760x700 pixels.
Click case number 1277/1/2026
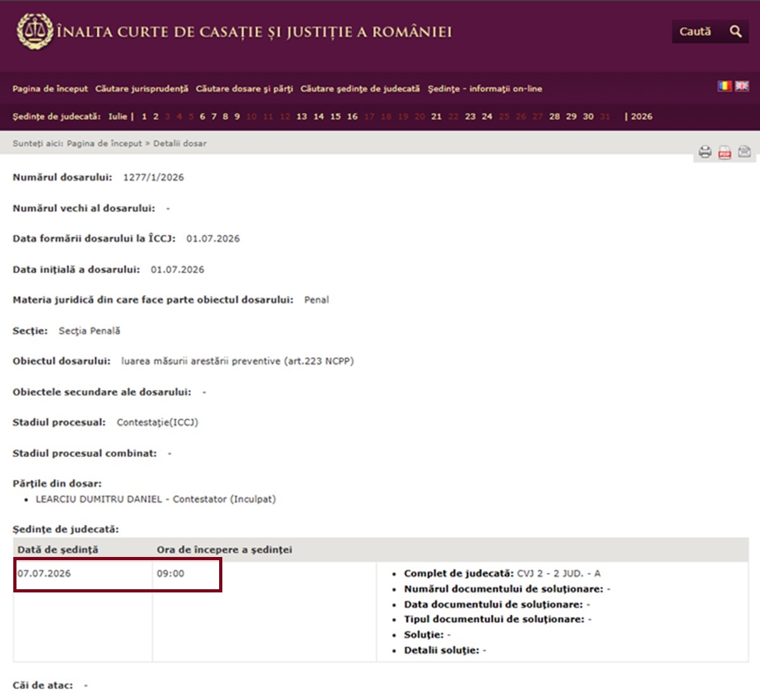click(x=153, y=177)
